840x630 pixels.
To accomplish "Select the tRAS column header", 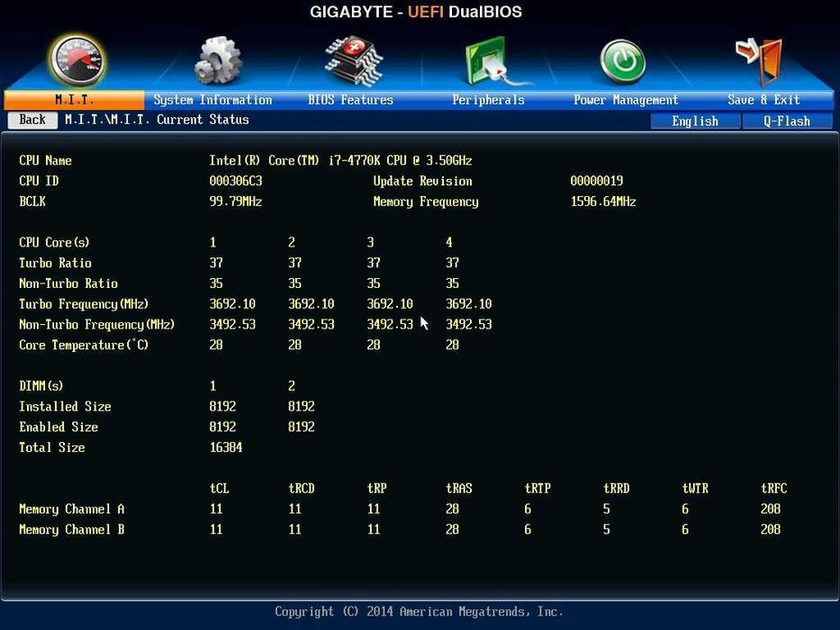I will coord(459,489).
